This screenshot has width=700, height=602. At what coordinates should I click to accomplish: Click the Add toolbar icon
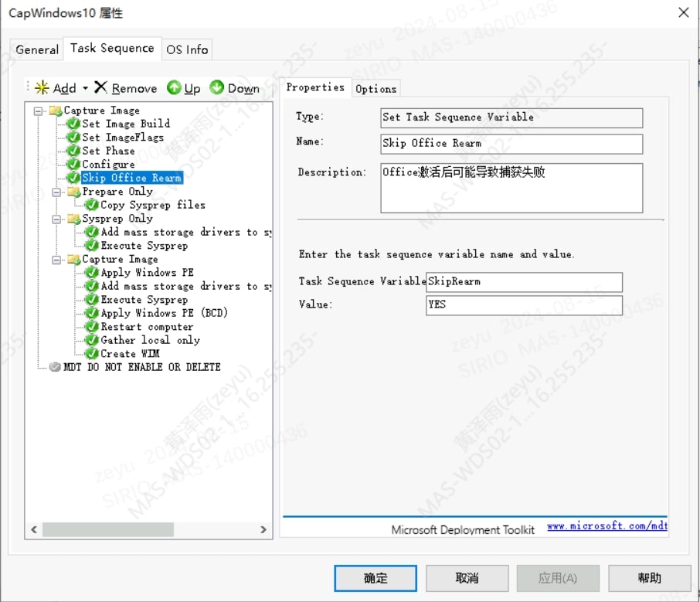tap(42, 88)
